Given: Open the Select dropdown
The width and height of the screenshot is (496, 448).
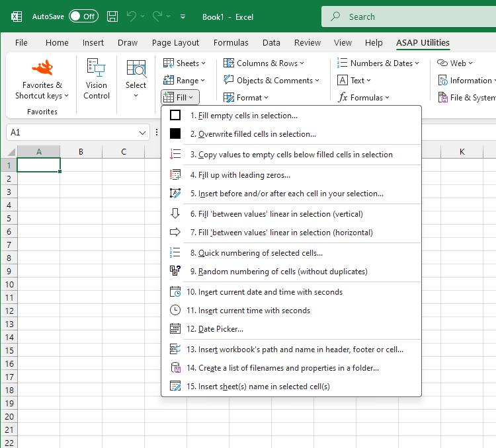Looking at the screenshot, I should click(136, 79).
